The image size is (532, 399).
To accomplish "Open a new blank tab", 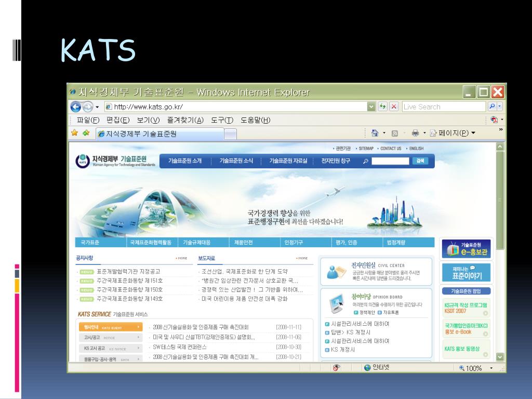I will click(x=230, y=135).
